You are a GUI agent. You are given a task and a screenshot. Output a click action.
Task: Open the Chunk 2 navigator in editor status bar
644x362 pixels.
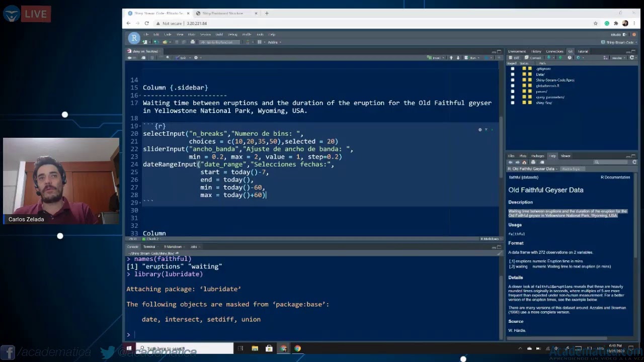click(x=153, y=239)
